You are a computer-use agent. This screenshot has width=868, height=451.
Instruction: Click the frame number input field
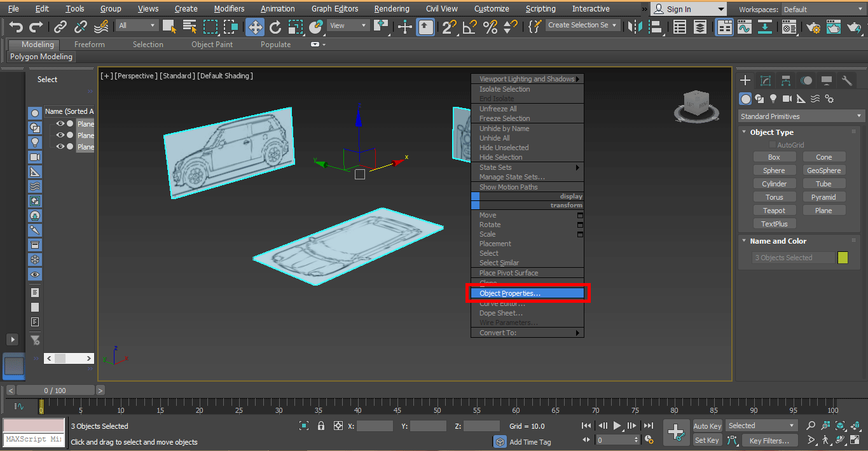click(617, 439)
